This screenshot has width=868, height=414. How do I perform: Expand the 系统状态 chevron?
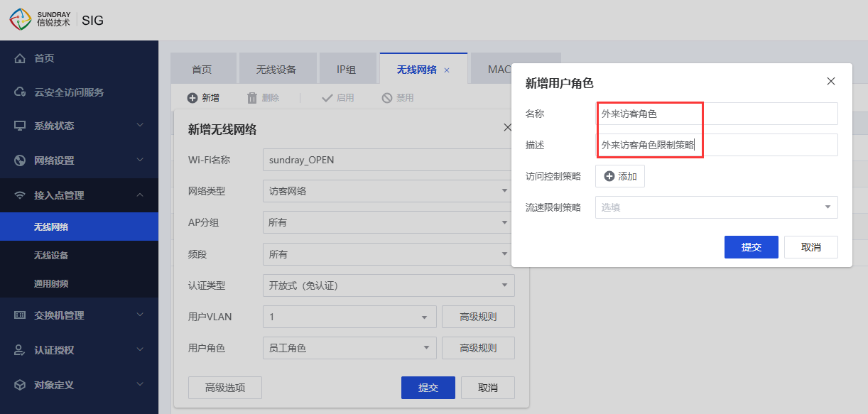[140, 126]
